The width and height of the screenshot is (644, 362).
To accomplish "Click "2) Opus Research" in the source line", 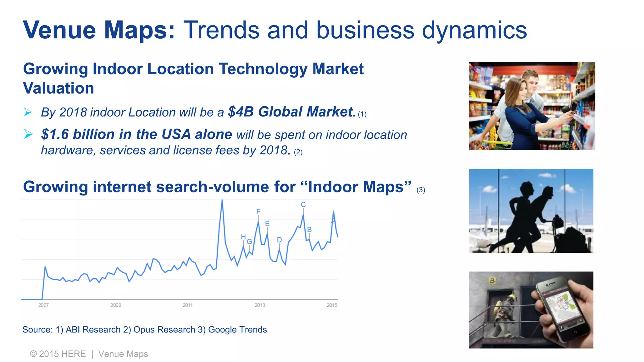I will pyautogui.click(x=159, y=330).
